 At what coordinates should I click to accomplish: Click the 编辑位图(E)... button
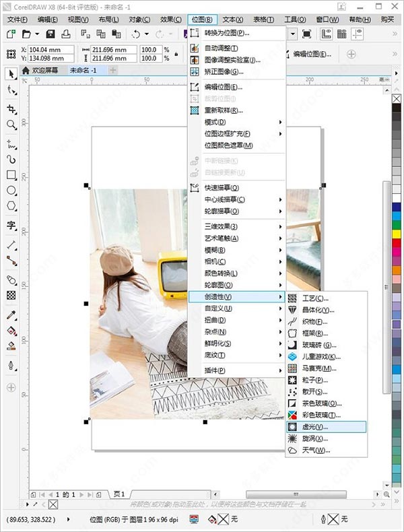click(x=308, y=54)
